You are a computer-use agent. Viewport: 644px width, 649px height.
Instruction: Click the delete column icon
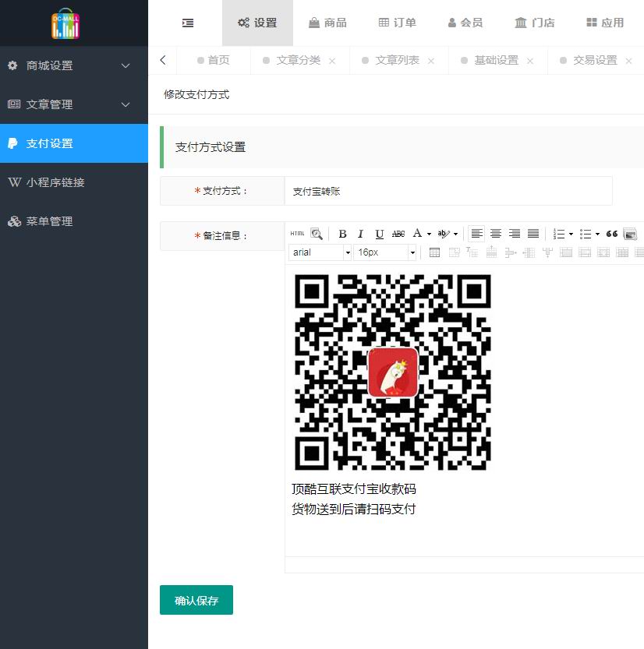pyautogui.click(x=547, y=252)
